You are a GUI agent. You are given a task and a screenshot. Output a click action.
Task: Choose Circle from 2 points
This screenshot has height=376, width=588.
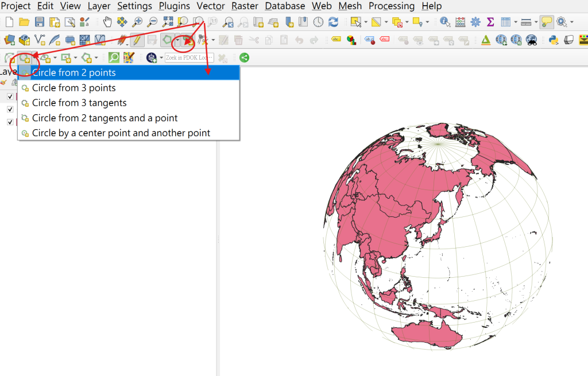[129, 72]
